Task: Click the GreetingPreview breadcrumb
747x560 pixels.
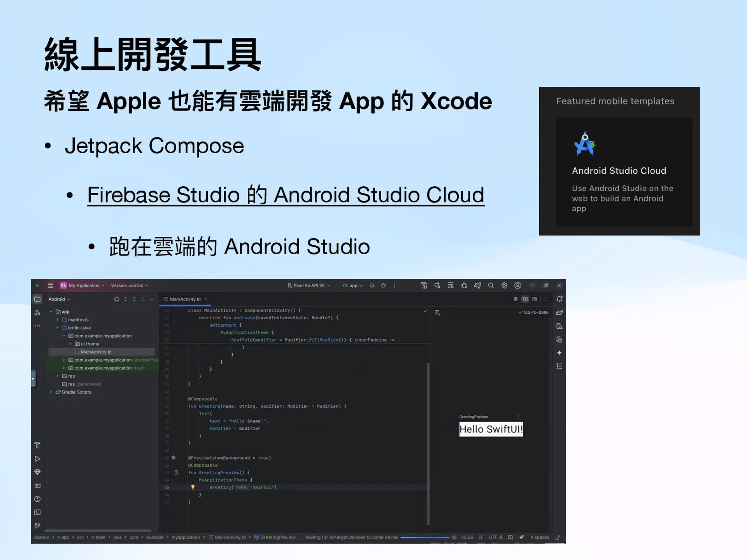Action: pyautogui.click(x=275, y=537)
